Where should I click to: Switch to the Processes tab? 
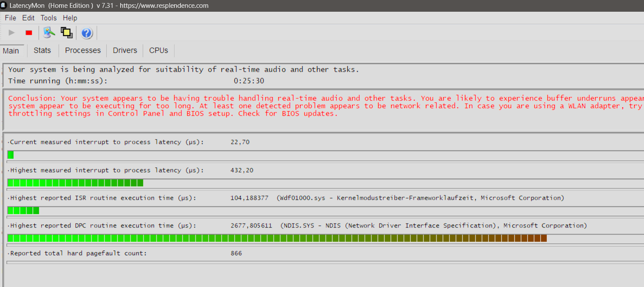(83, 50)
